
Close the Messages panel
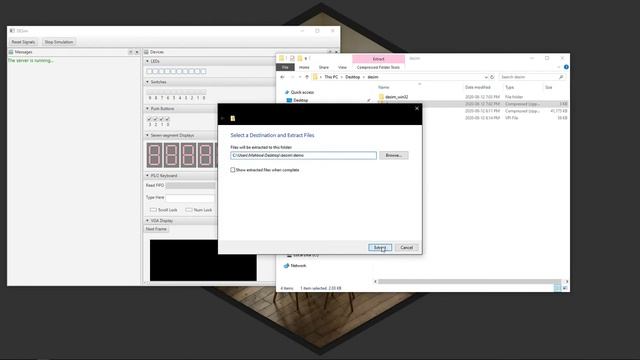137,52
